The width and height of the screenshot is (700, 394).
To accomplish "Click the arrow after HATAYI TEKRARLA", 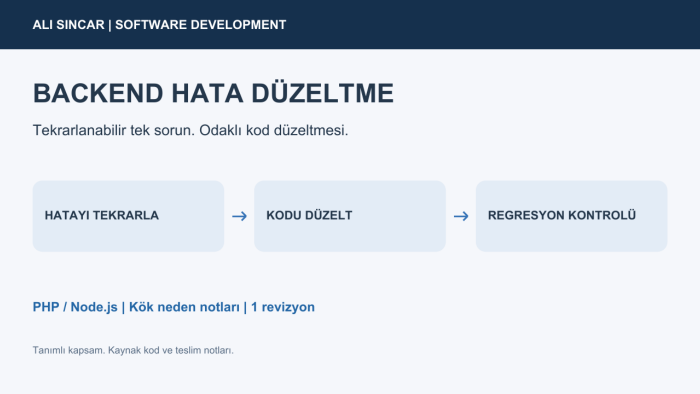I will click(239, 216).
